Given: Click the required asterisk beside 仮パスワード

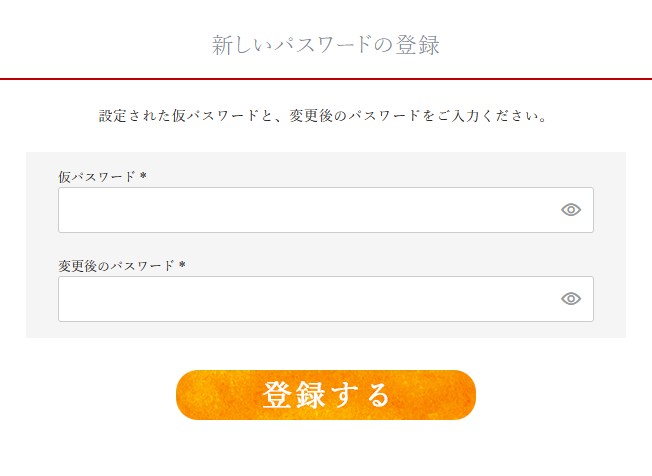Looking at the screenshot, I should tap(143, 175).
